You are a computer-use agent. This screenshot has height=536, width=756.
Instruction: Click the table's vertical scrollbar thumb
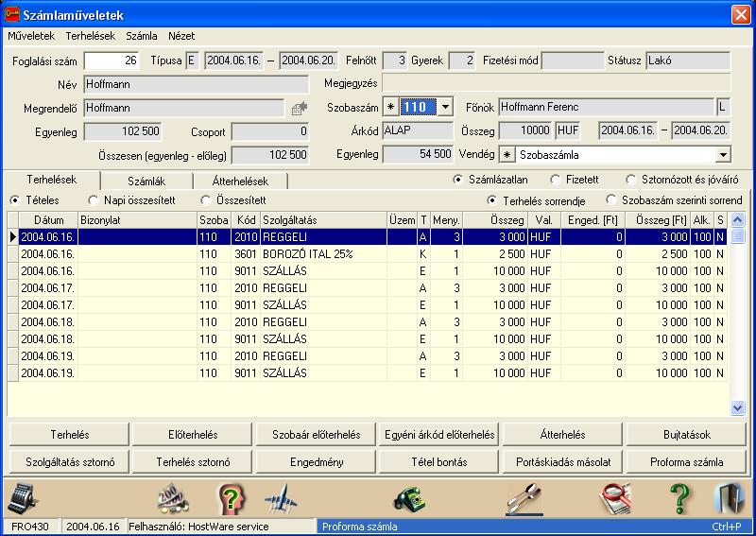pyautogui.click(x=737, y=236)
